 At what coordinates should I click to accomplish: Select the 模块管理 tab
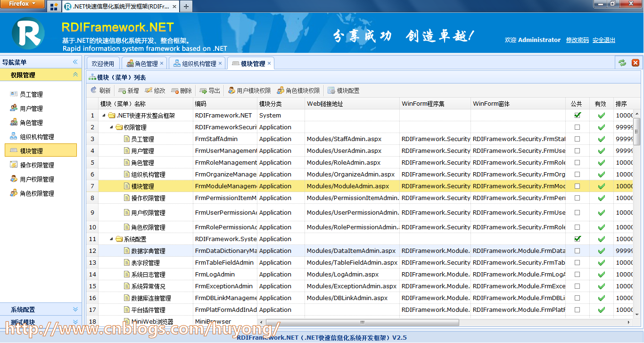click(x=250, y=63)
